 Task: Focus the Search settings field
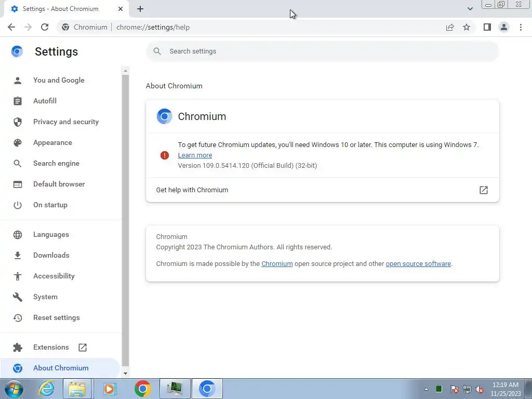322,51
